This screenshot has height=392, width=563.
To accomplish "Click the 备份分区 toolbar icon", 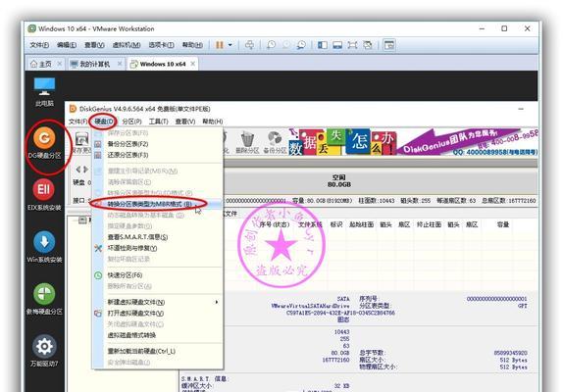I will click(275, 143).
